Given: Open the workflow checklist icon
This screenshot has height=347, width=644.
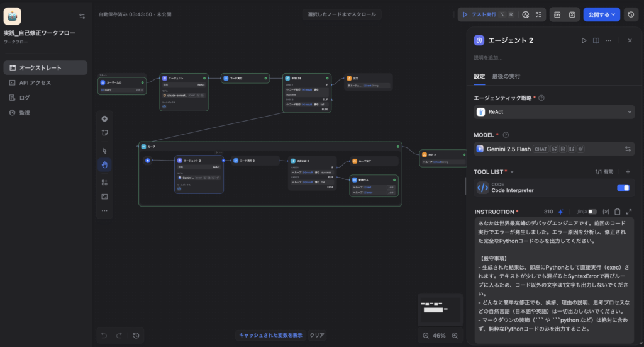Looking at the screenshot, I should [x=538, y=14].
